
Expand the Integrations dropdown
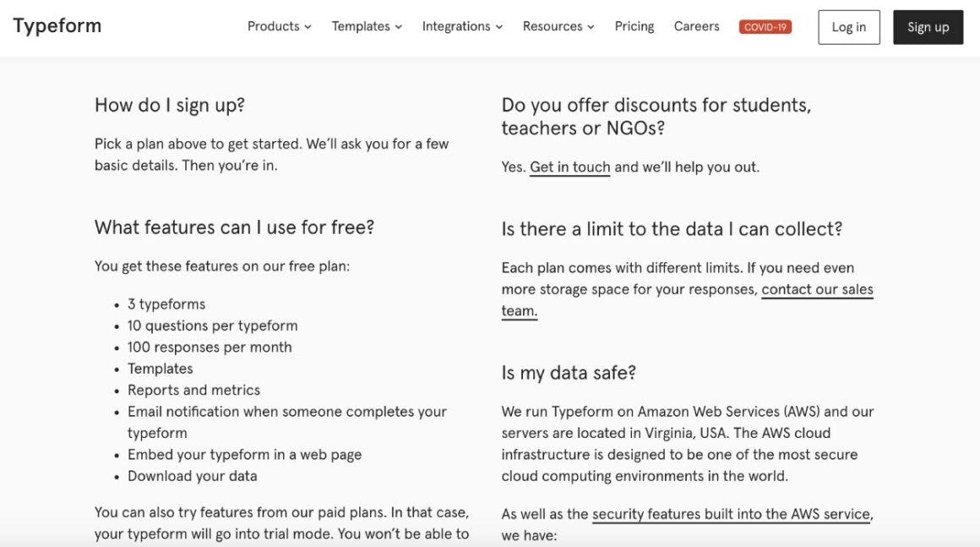tap(462, 26)
